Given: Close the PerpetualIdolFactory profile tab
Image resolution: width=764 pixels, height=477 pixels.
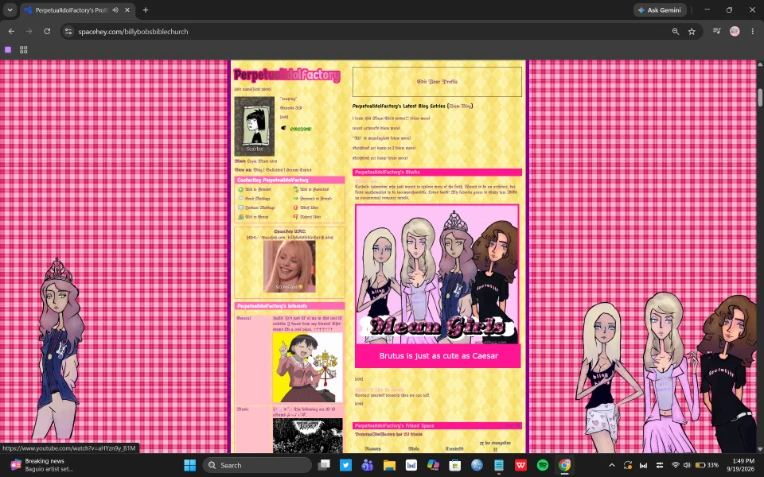Looking at the screenshot, I should 128,10.
